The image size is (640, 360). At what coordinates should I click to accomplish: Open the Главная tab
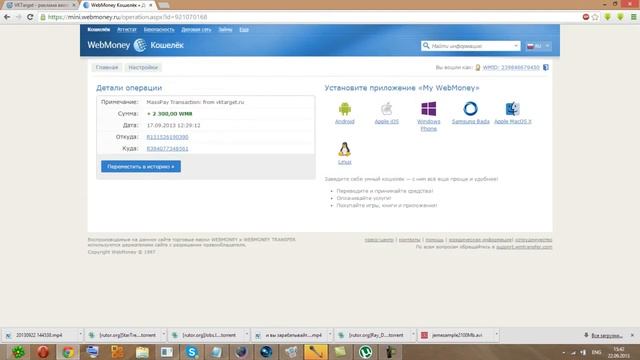(x=107, y=67)
